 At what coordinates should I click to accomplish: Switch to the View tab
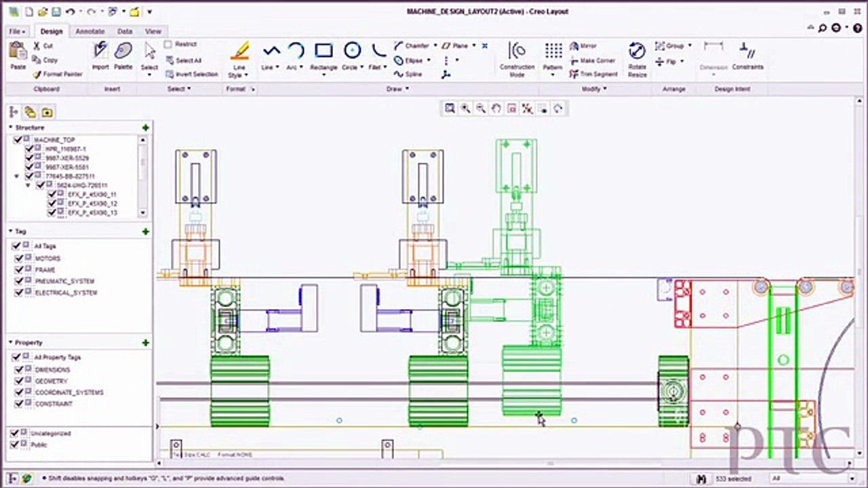(x=153, y=31)
